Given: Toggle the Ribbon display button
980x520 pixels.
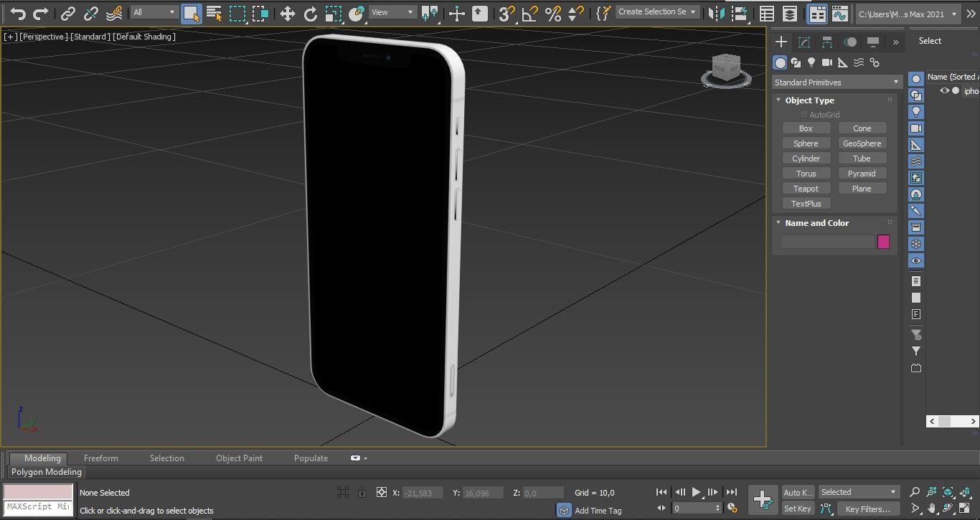Looking at the screenshot, I should click(x=816, y=13).
